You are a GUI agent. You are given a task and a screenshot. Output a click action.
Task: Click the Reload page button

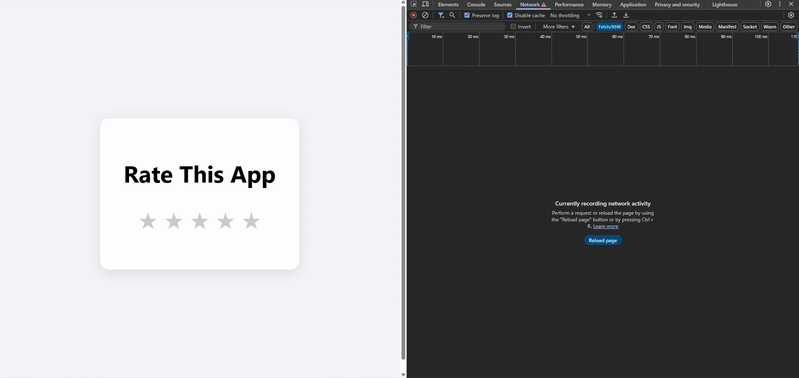click(603, 240)
